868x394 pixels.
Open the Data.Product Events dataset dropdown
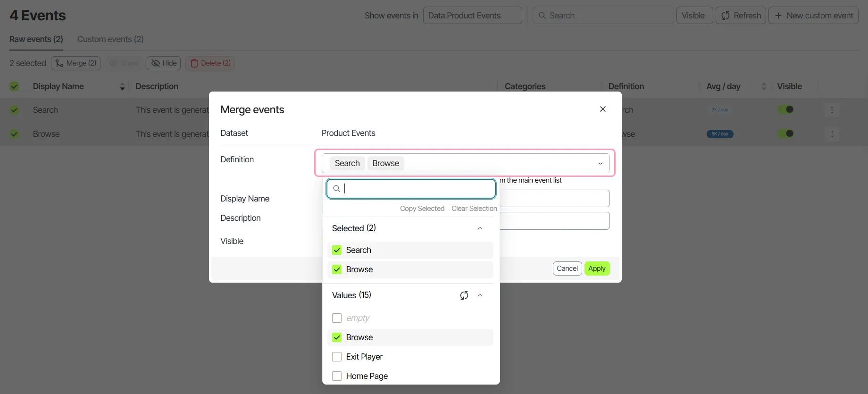tap(472, 16)
